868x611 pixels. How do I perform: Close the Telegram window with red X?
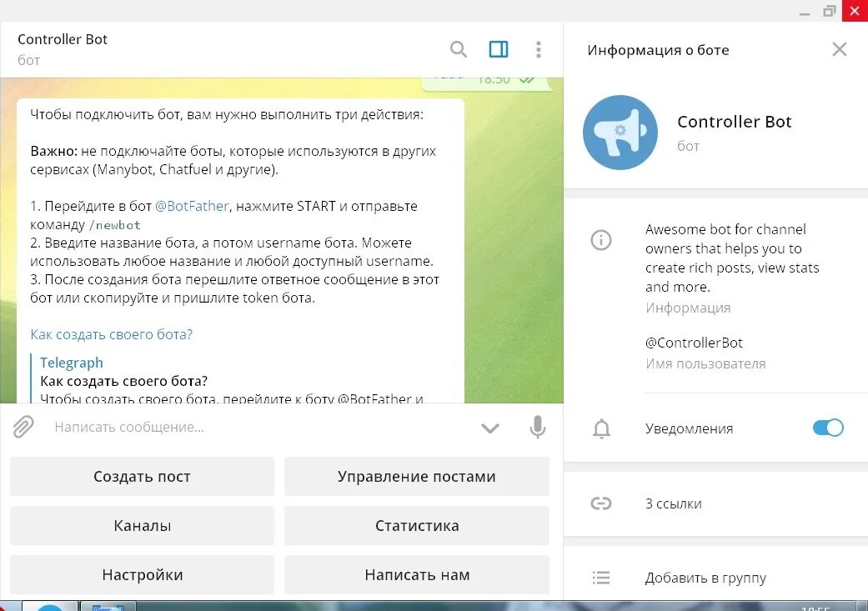coord(855,11)
